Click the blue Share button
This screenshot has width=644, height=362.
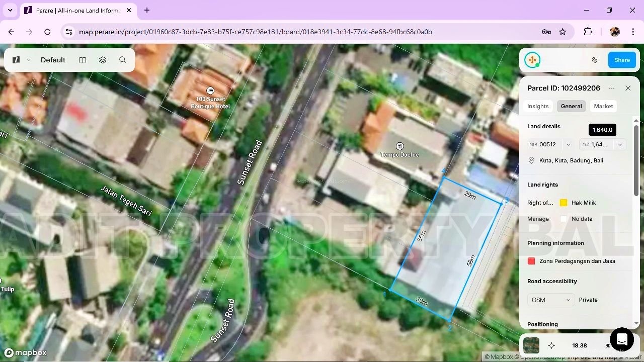pyautogui.click(x=621, y=60)
